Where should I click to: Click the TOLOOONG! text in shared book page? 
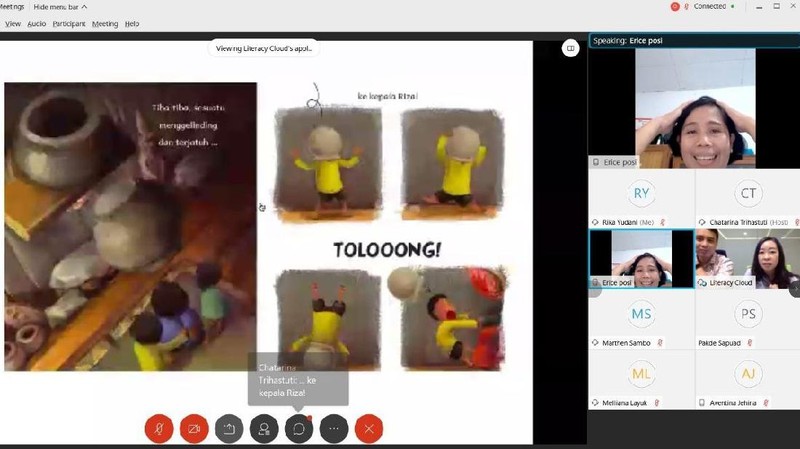387,250
